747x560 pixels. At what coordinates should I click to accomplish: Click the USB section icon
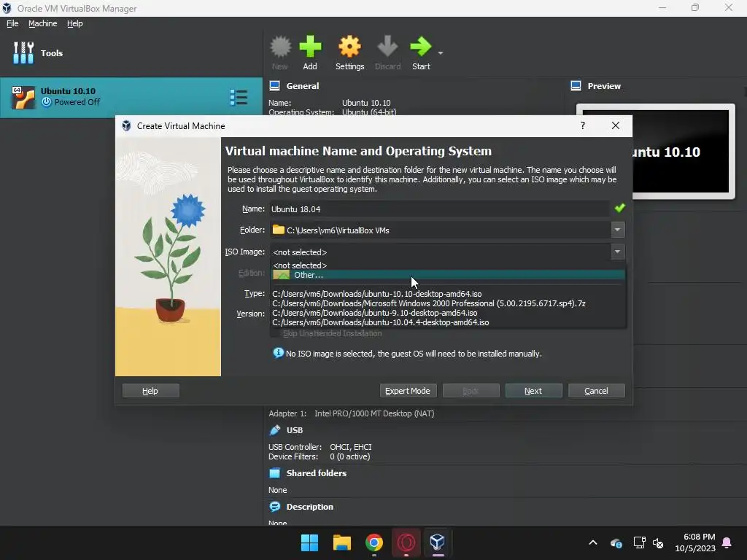[x=275, y=430]
